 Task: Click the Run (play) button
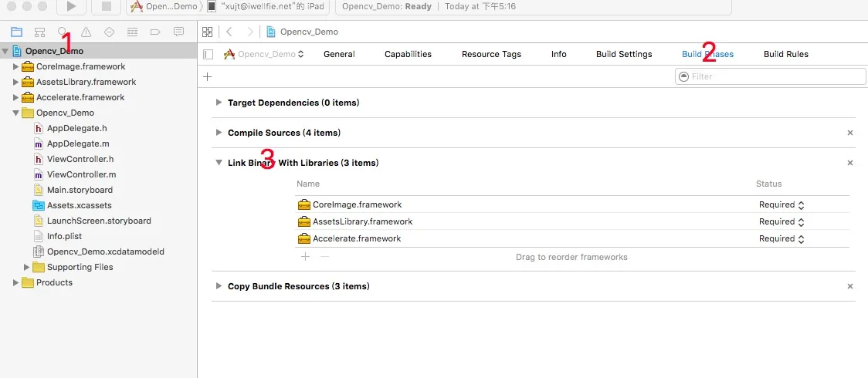71,7
